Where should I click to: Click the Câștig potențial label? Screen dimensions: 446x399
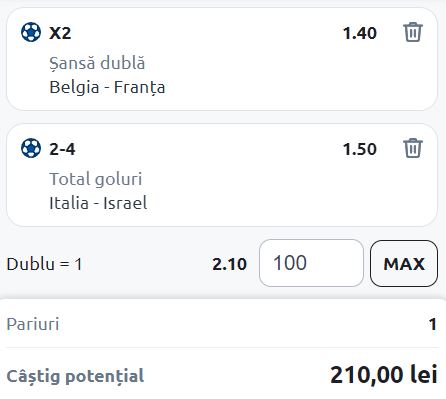click(x=75, y=377)
